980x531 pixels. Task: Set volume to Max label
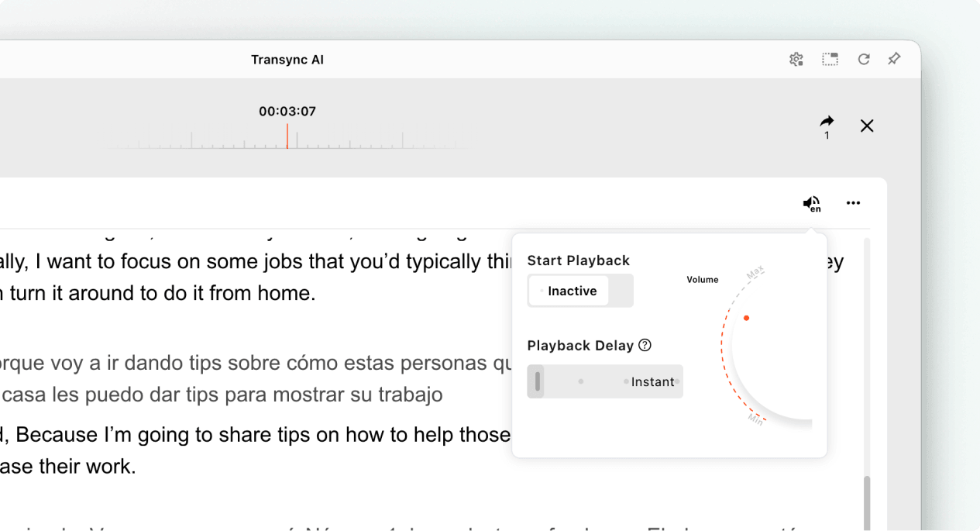coord(755,271)
